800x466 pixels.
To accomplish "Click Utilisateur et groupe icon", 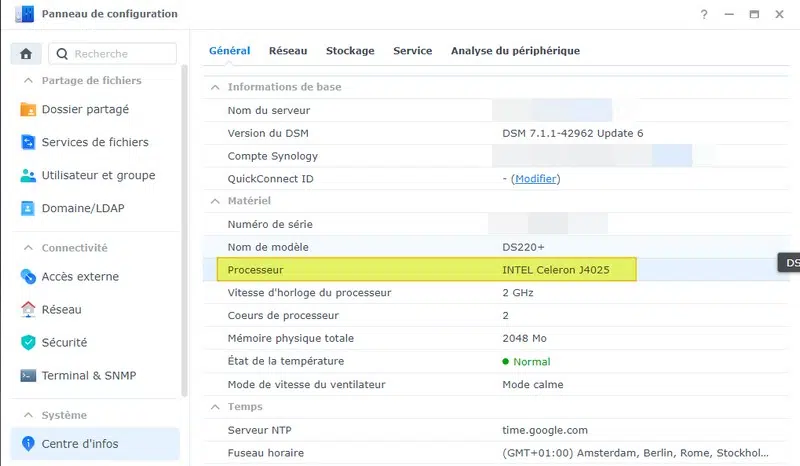I will click(28, 175).
